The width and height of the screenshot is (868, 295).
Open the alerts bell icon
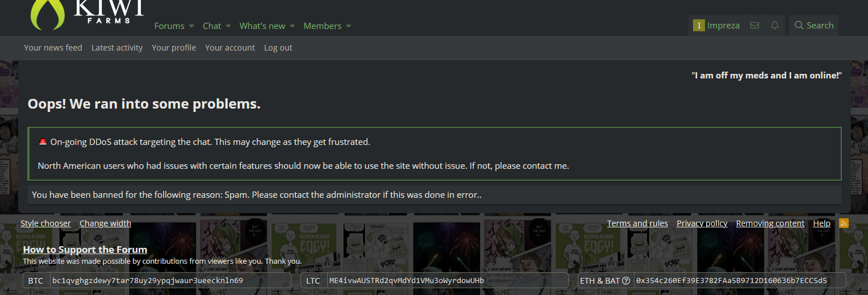click(774, 26)
